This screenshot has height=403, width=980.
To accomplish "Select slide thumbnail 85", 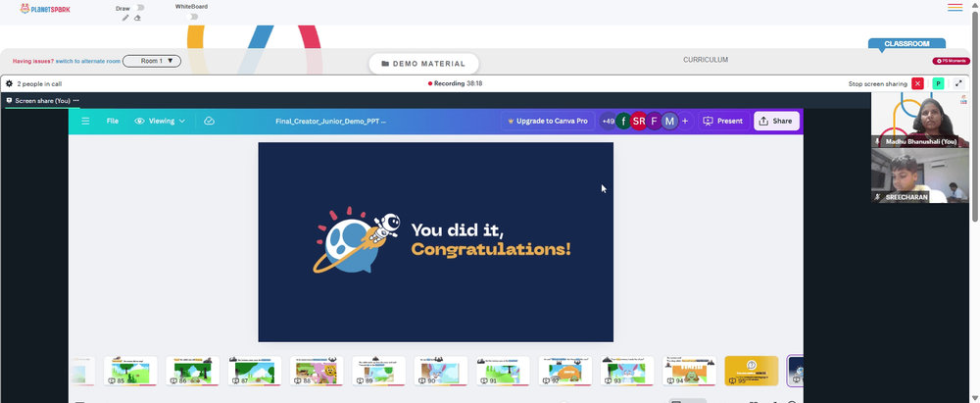I will tap(130, 371).
